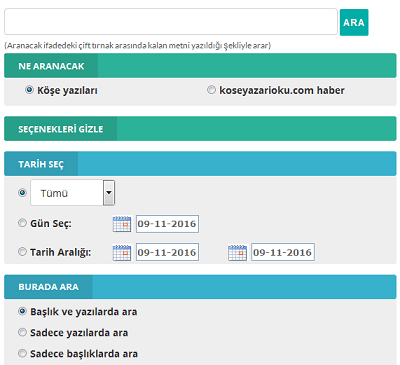Image resolution: width=400 pixels, height=365 pixels.
Task: Open calendar icon next to Gün Seç
Action: click(x=122, y=224)
